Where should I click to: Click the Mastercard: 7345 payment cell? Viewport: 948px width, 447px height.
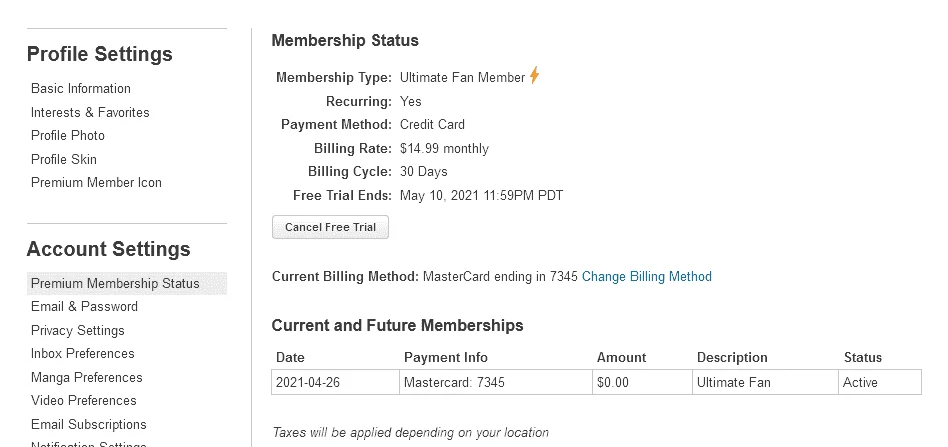point(496,382)
